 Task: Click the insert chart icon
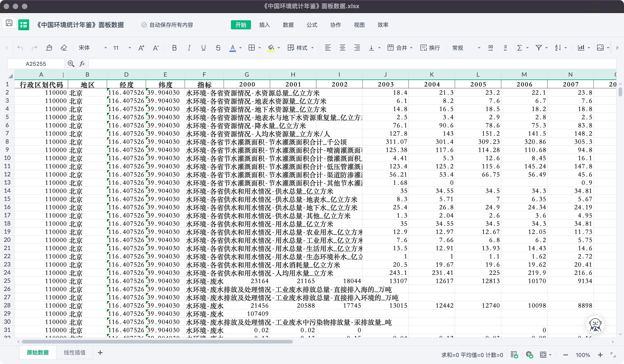click(x=581, y=48)
